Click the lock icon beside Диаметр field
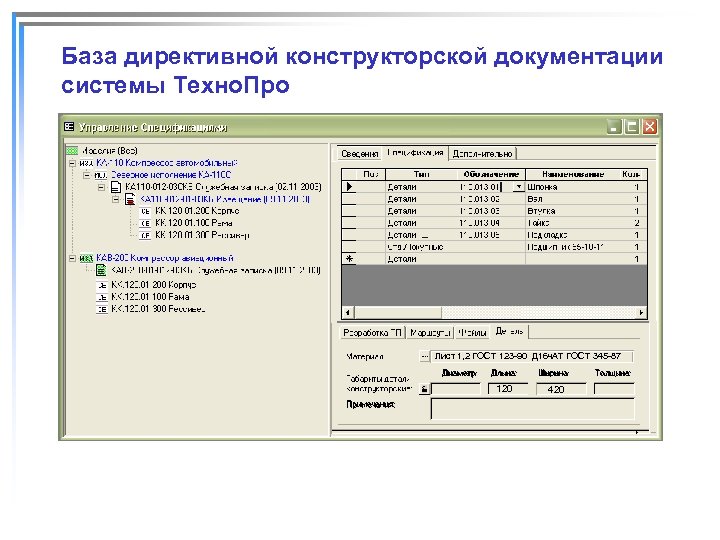Image resolution: width=720 pixels, height=540 pixels. point(424,389)
